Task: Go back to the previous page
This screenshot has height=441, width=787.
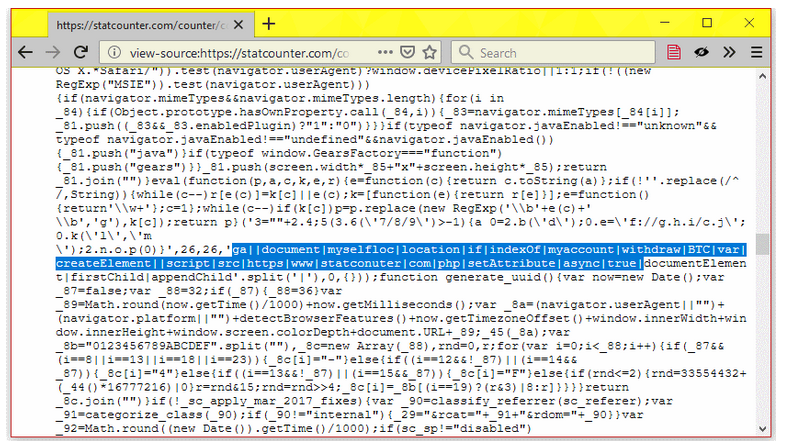Action: (x=25, y=52)
